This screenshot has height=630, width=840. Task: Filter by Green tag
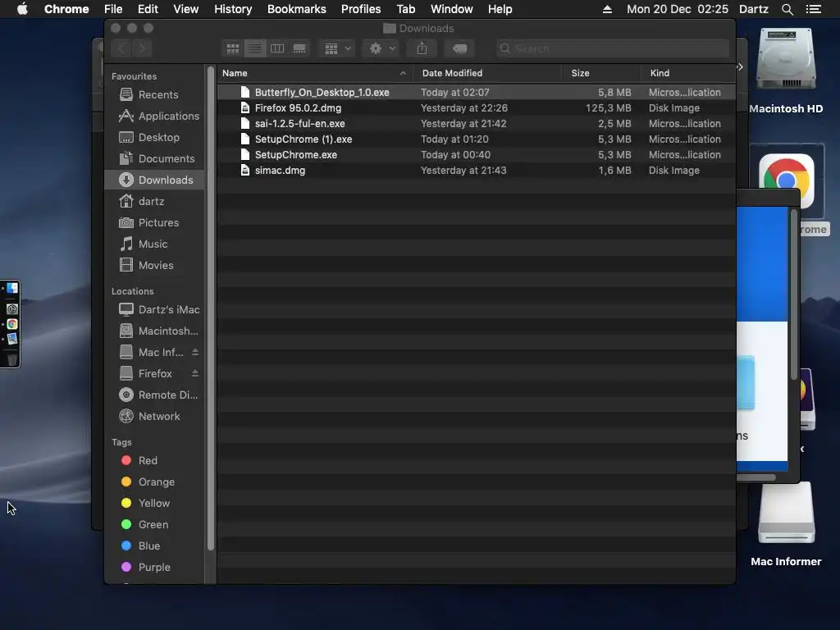154,525
